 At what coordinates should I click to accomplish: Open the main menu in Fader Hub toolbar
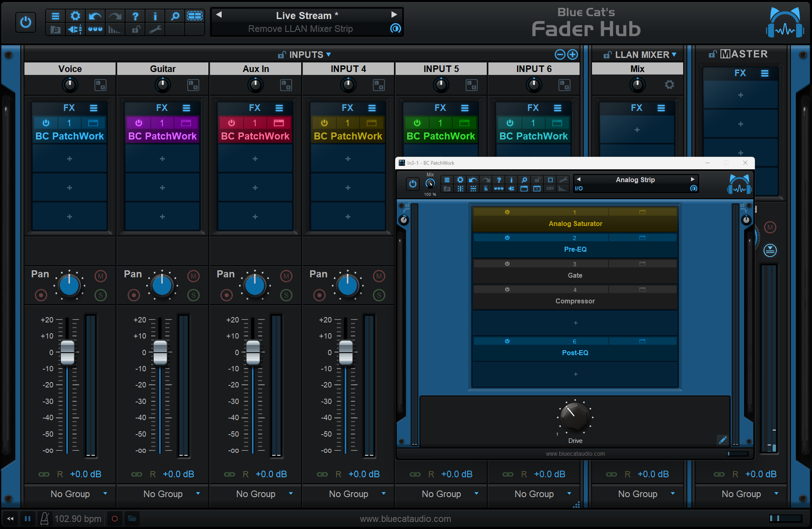[55, 16]
